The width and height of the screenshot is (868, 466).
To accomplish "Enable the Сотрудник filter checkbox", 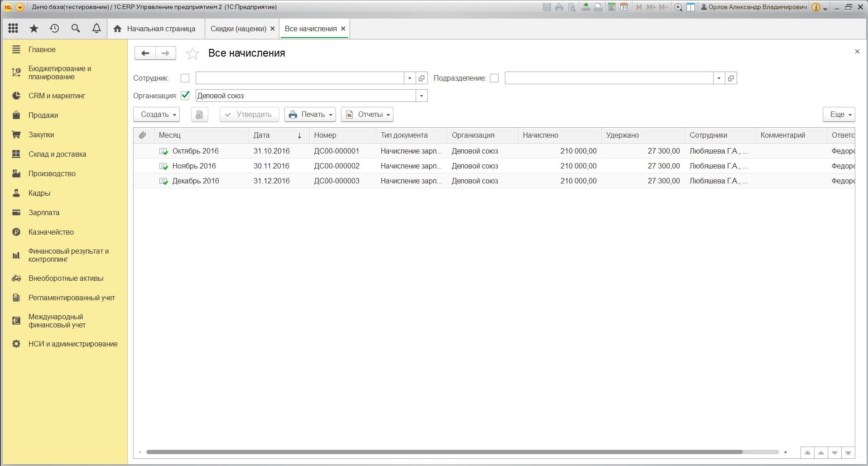I will [x=185, y=78].
